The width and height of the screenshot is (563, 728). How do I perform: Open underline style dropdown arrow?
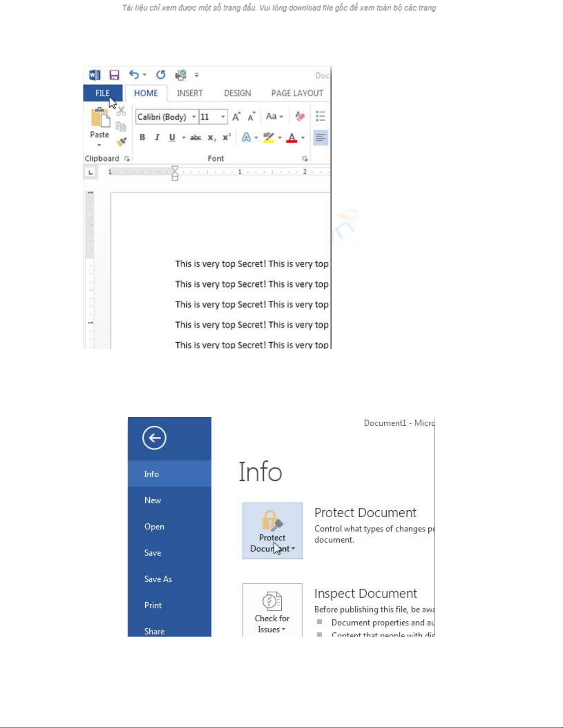[183, 138]
